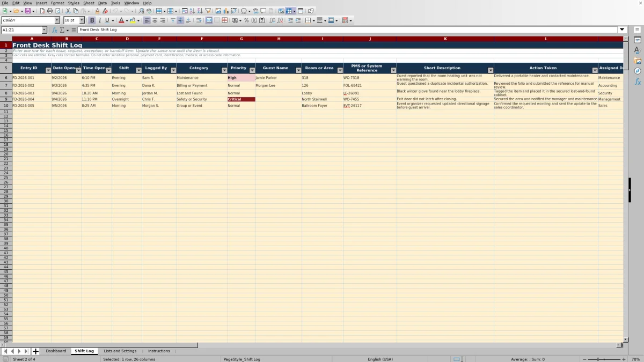Click the Save document icon
Screen dimensions: 644x362
(x=27, y=11)
